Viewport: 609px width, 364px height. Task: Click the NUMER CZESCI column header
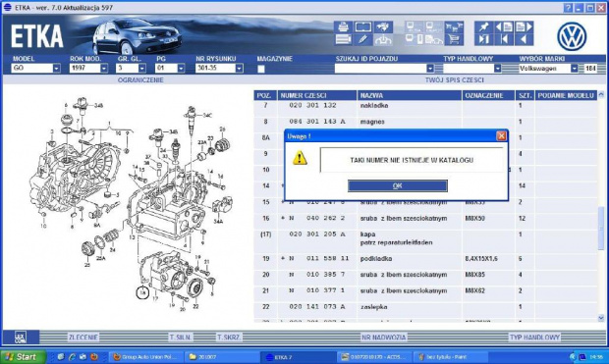click(x=317, y=95)
